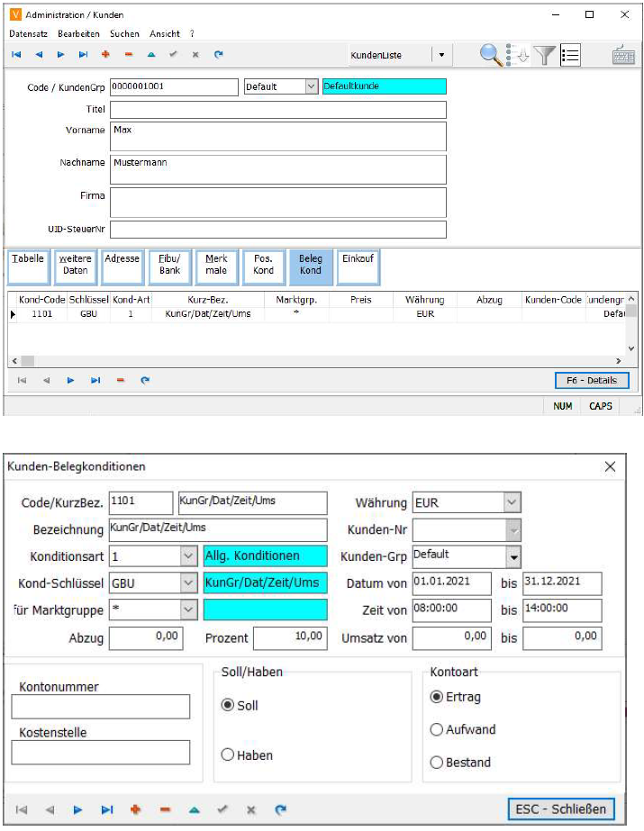Select the Aufwand account type
The width and height of the screenshot is (644, 831).
(437, 729)
